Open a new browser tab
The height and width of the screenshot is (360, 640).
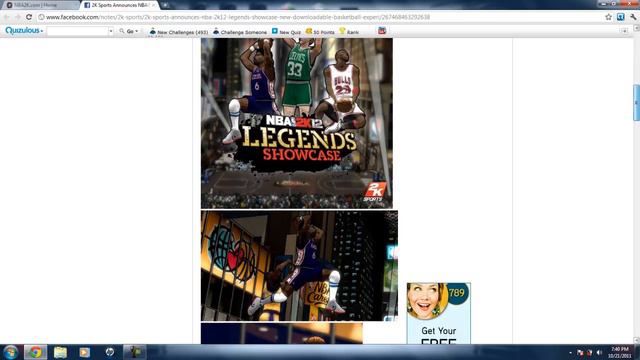[x=165, y=5]
